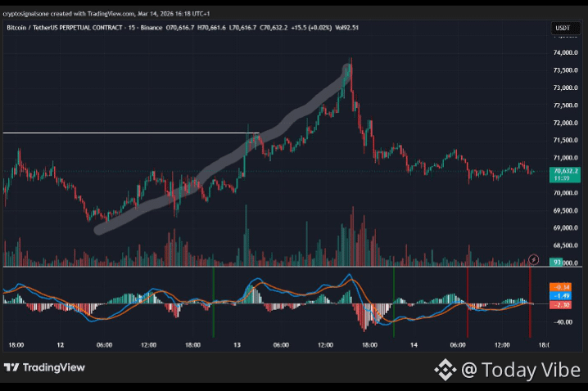The width and height of the screenshot is (588, 391).
Task: Click the date label 12 on time axis
Action: 61,345
